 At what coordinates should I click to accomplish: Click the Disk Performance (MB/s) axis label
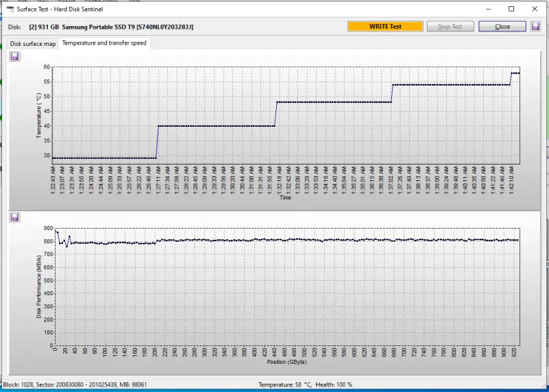39,287
